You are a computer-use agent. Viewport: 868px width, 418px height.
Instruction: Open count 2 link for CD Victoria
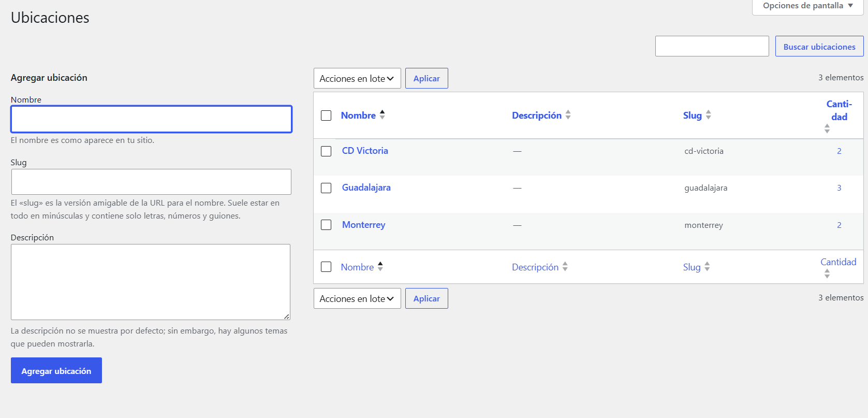pos(839,151)
